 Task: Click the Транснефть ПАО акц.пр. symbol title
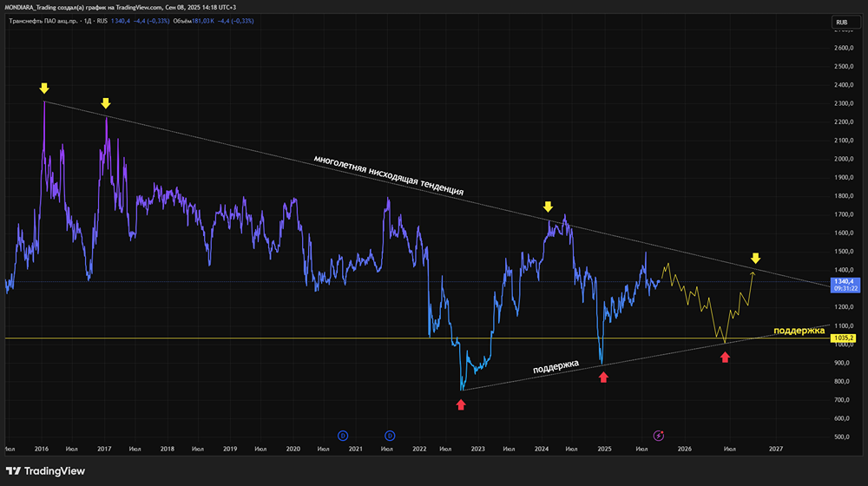(43, 21)
